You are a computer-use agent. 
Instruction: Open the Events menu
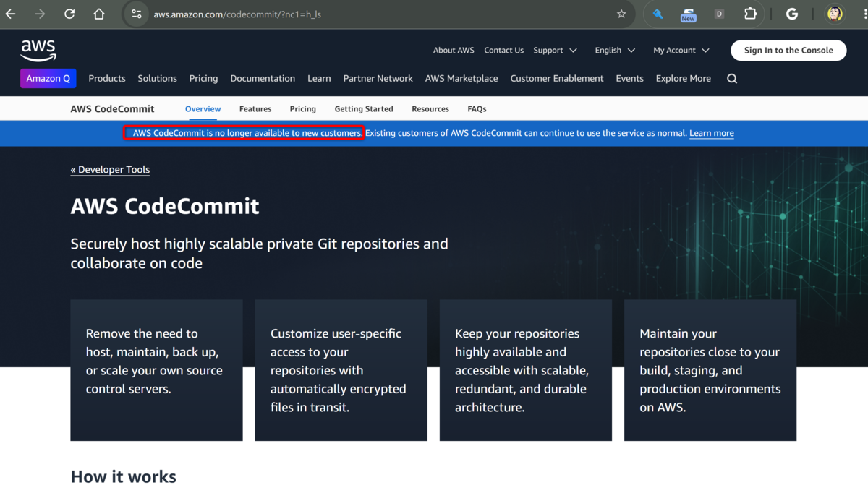pos(629,79)
